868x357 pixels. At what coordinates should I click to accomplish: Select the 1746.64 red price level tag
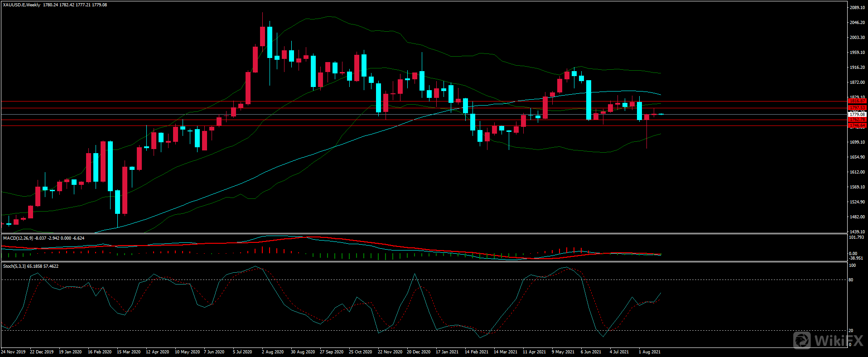click(x=857, y=125)
